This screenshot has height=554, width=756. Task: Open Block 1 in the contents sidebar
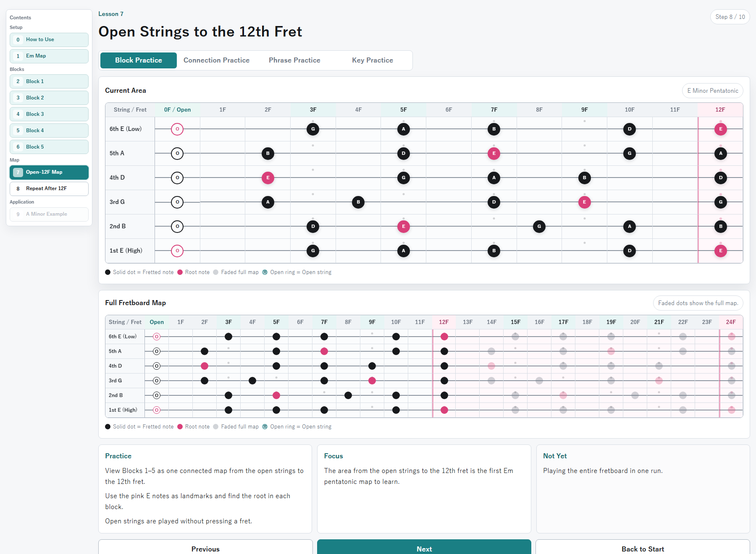click(x=49, y=81)
